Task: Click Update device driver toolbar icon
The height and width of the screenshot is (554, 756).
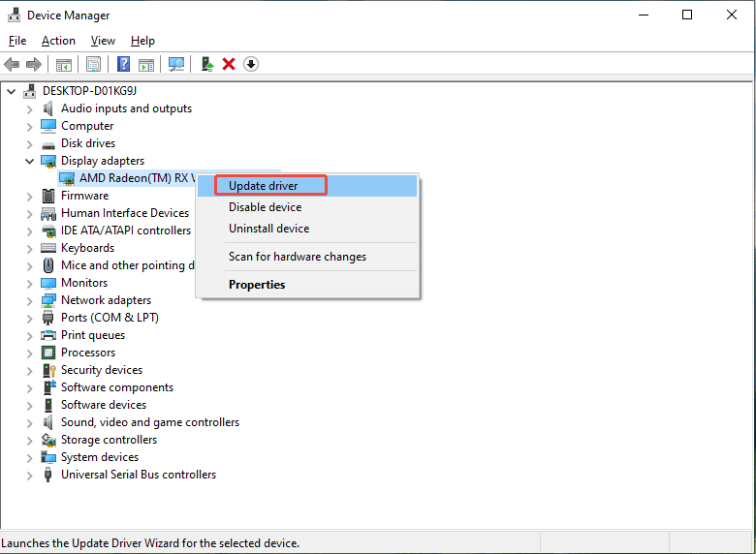Action: coord(207,64)
